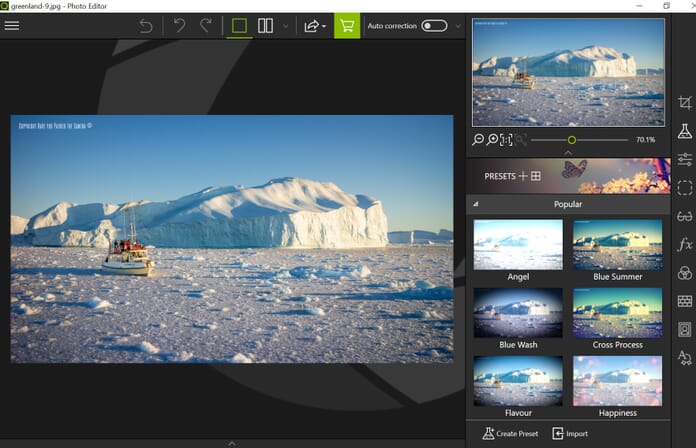The width and height of the screenshot is (696, 448).
Task: Open the textures brick icon
Action: 684,301
